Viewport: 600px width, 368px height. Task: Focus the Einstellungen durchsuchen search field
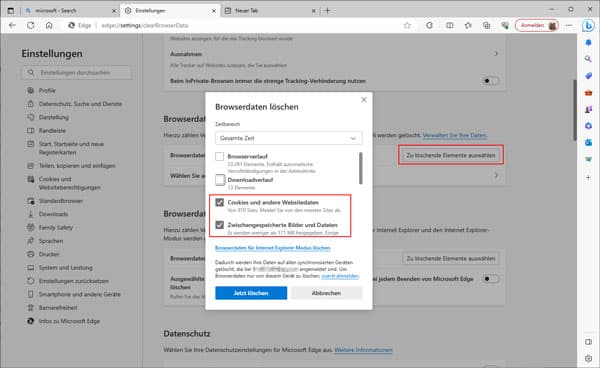coord(77,73)
